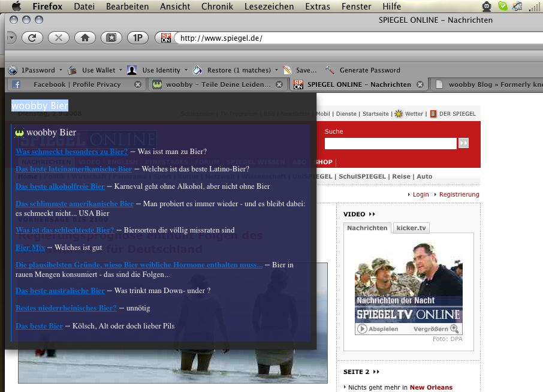Open link Bestes niederrheinisches Bier?
The image size is (543, 392).
[66, 308]
